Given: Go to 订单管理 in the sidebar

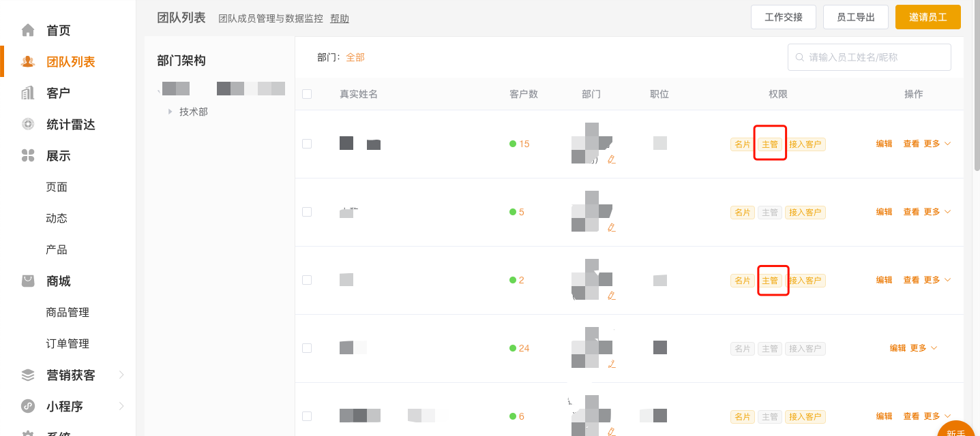Looking at the screenshot, I should coord(68,344).
